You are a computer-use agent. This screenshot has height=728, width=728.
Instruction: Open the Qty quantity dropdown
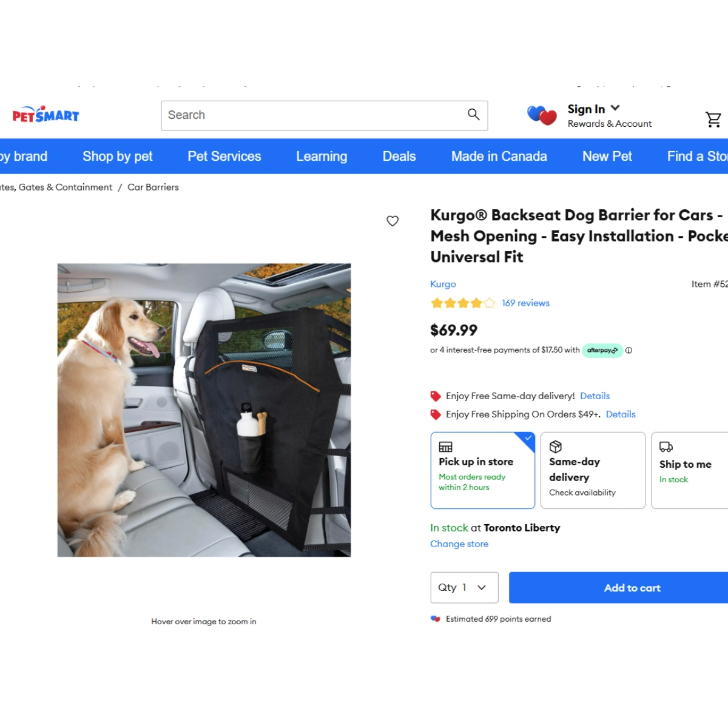pyautogui.click(x=464, y=587)
